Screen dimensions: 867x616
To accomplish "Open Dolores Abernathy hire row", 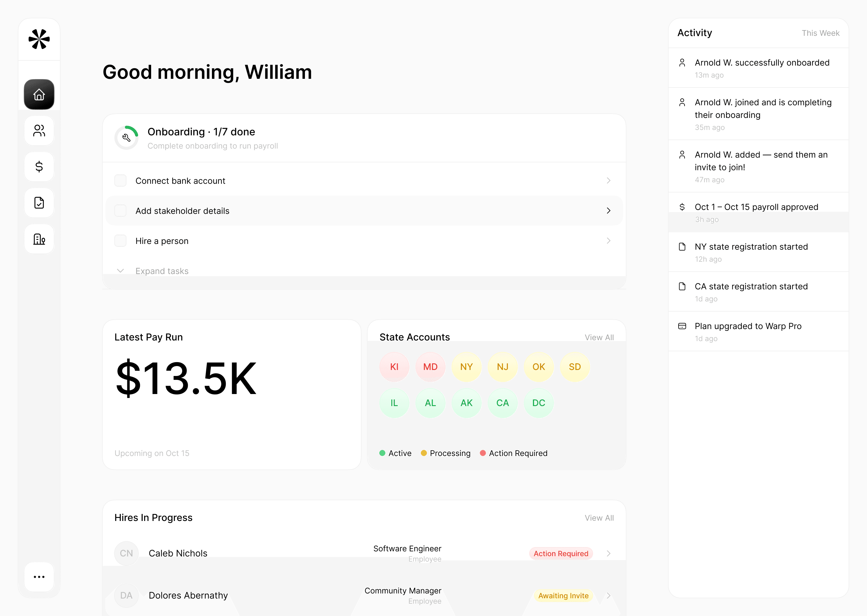I will click(x=188, y=595).
